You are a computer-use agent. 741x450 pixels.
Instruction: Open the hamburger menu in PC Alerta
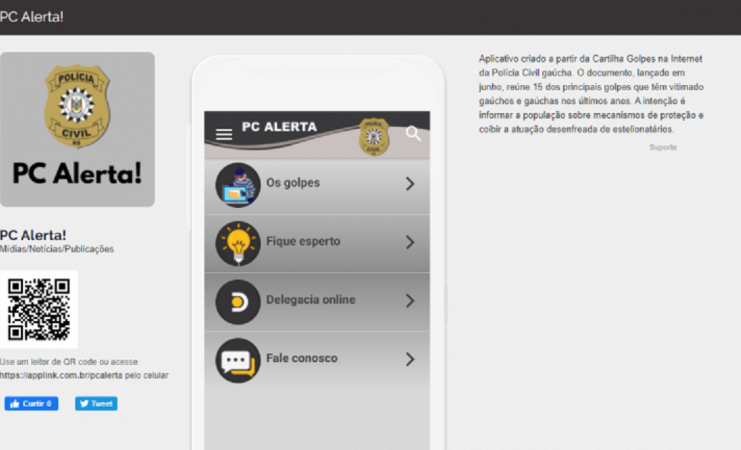pos(224,135)
